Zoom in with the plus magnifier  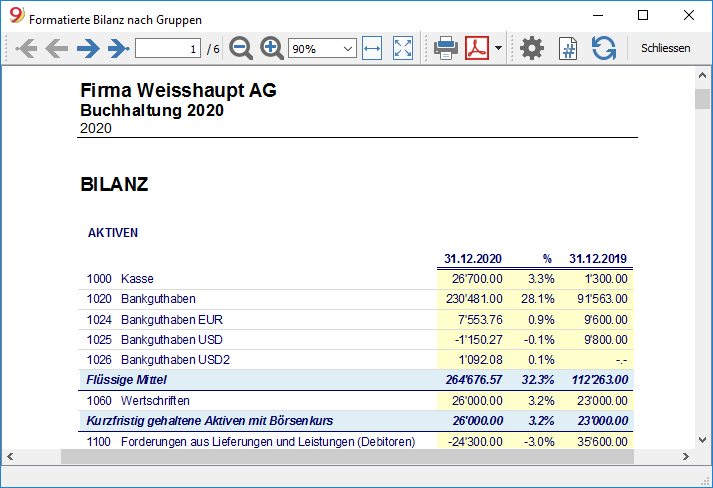(x=271, y=48)
